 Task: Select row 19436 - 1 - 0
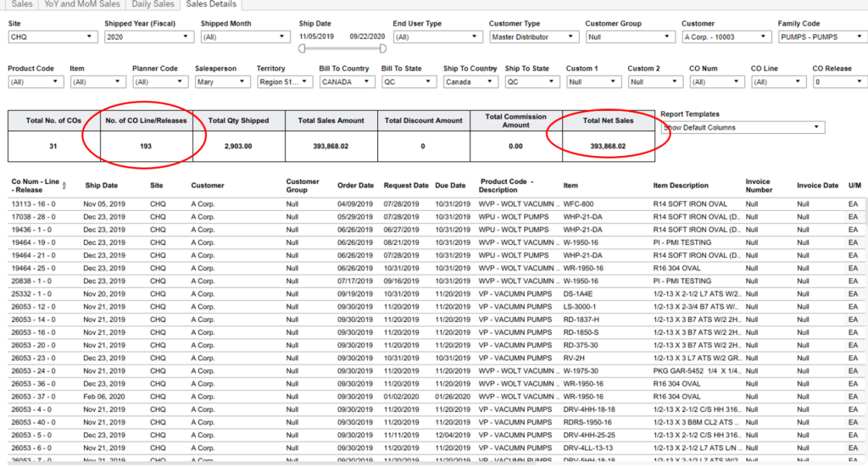click(x=437, y=230)
